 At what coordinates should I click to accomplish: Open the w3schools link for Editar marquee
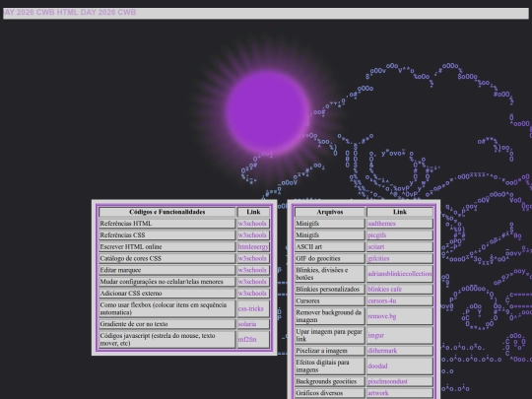[x=252, y=270]
